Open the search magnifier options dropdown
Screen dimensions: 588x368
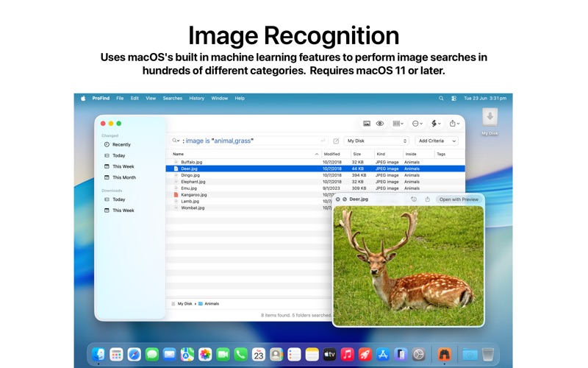(x=176, y=141)
